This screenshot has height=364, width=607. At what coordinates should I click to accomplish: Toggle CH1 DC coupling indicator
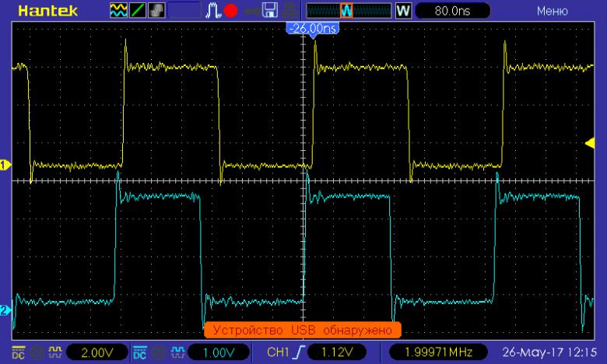(x=18, y=352)
